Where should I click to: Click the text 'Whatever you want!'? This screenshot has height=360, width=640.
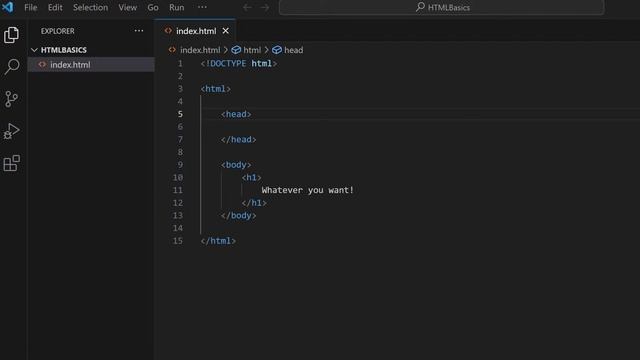[x=308, y=190]
